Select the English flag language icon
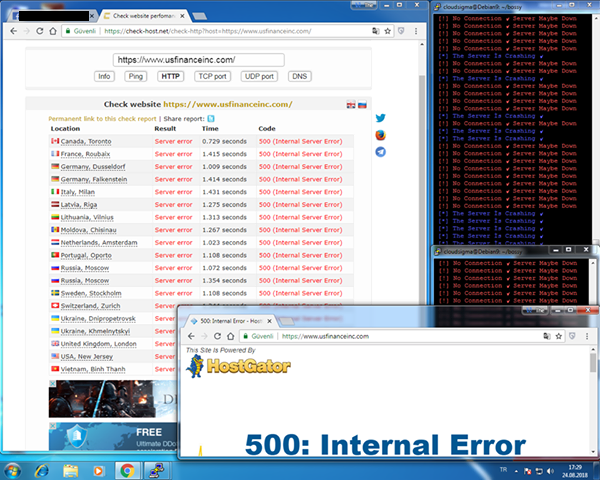Viewport: 600px width, 480px height. point(350,105)
